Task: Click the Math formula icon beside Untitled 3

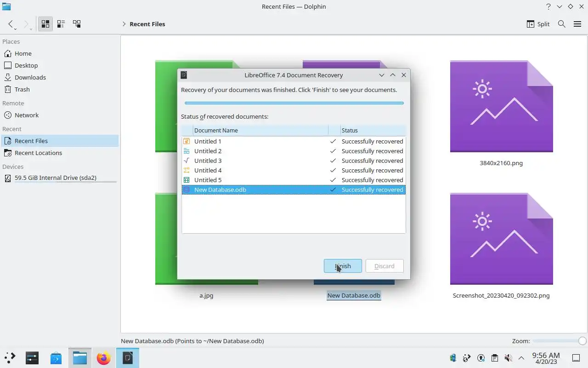Action: pos(187,161)
